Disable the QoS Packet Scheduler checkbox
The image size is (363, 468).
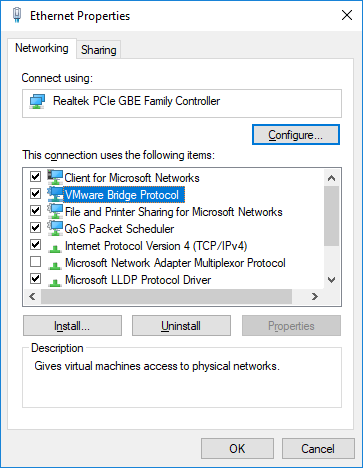35,227
